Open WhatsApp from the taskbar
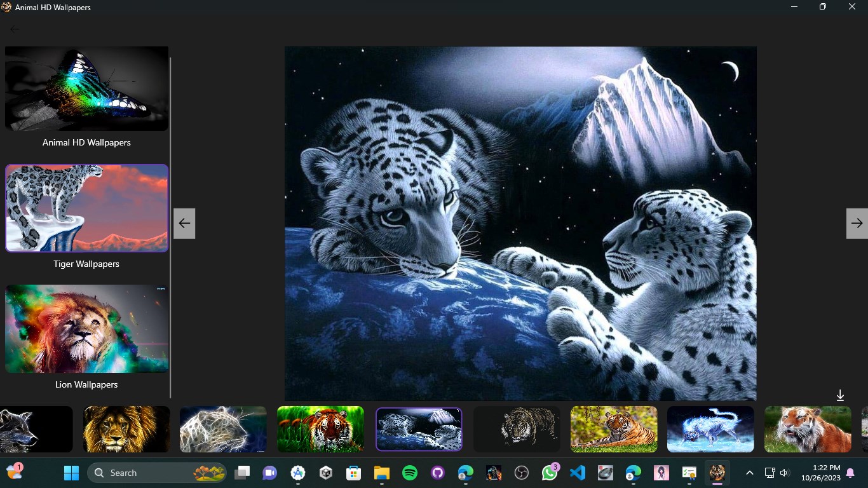Screen dimensions: 868x488 click(x=550, y=473)
